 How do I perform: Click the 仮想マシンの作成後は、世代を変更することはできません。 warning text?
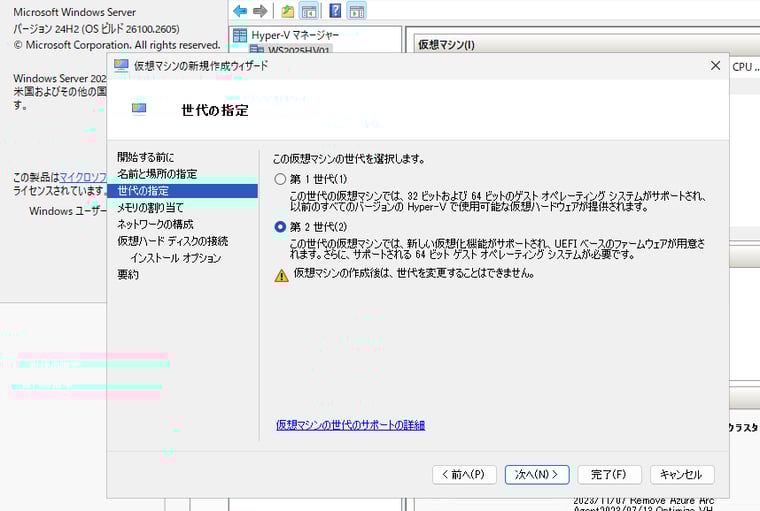(x=414, y=273)
